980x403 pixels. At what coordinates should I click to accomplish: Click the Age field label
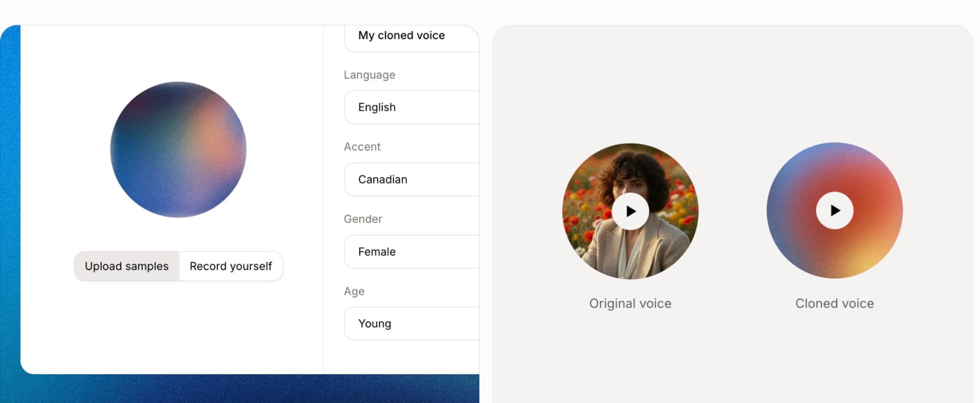point(354,291)
